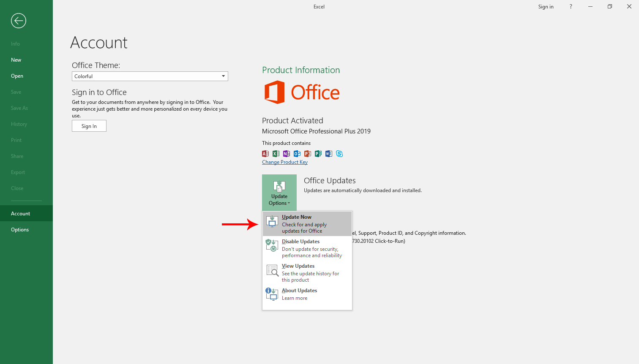Viewport: 639px width, 364px height.
Task: Click the Access icon under product contains
Action: tap(265, 154)
